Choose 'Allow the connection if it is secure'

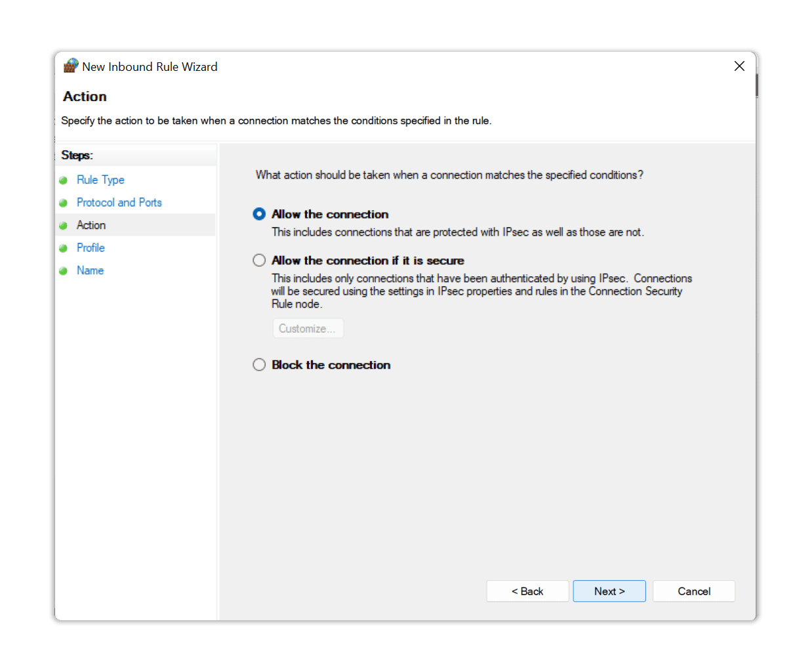(259, 261)
